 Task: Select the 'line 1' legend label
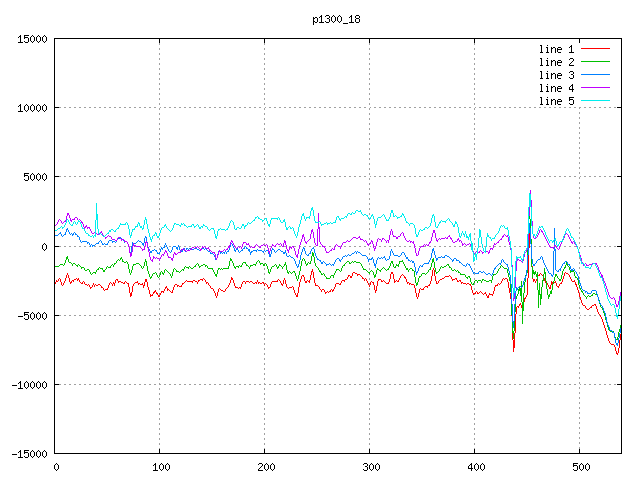pyautogui.click(x=556, y=49)
